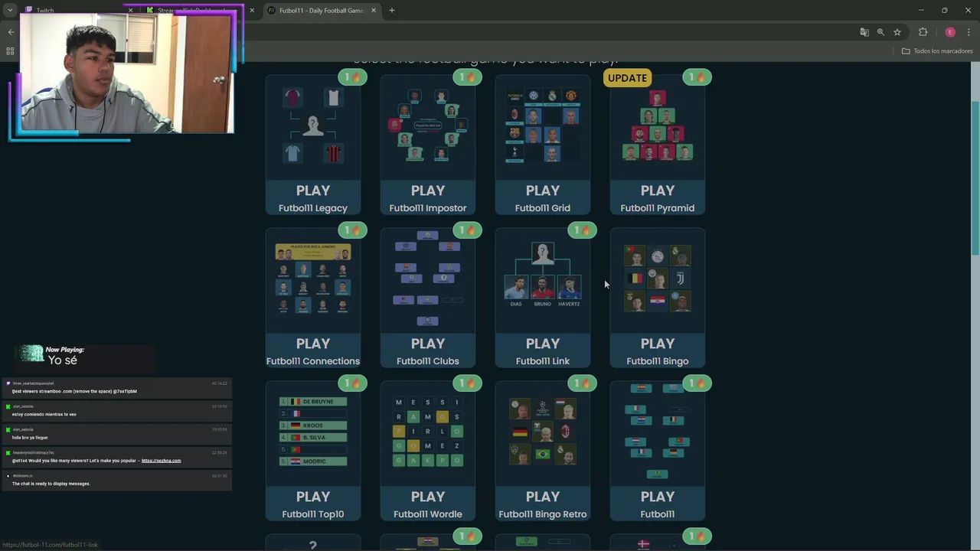The width and height of the screenshot is (980, 551).
Task: Click the Top10 list preview with De Bruyne
Action: [x=313, y=432]
